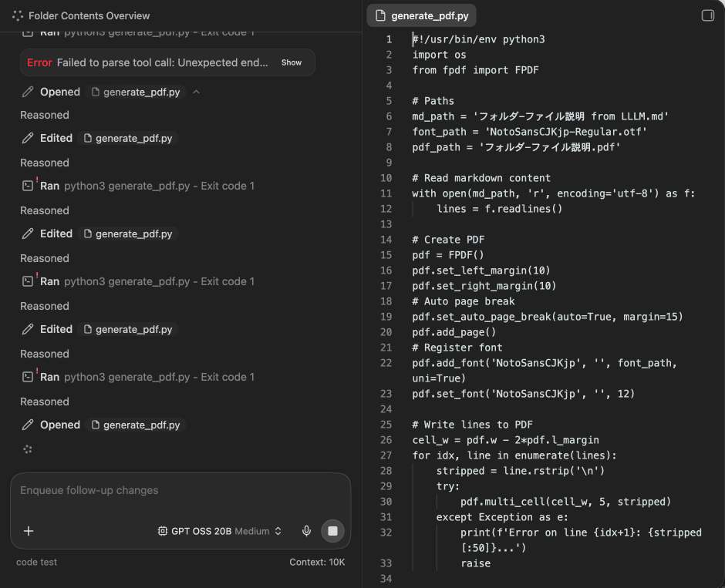Click the pencil icon of the second Edited entry
The width and height of the screenshot is (725, 588).
[28, 234]
